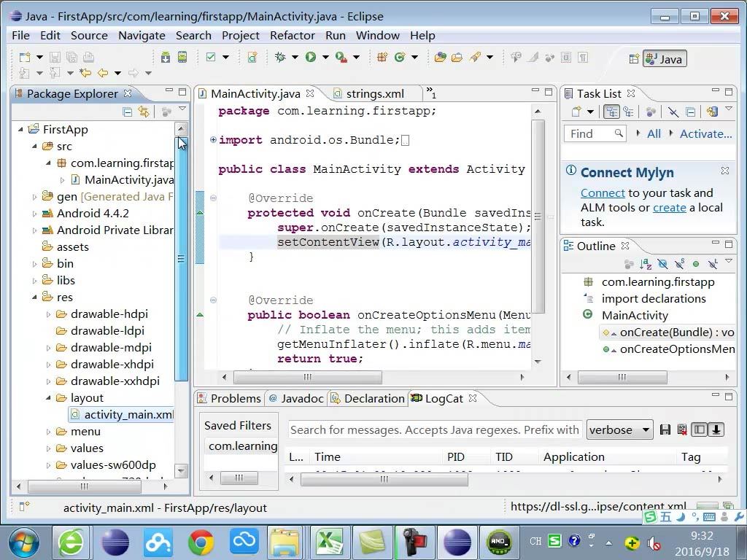The width and height of the screenshot is (747, 560).
Task: Toggle Hide Fields in Outline
Action: [x=662, y=264]
